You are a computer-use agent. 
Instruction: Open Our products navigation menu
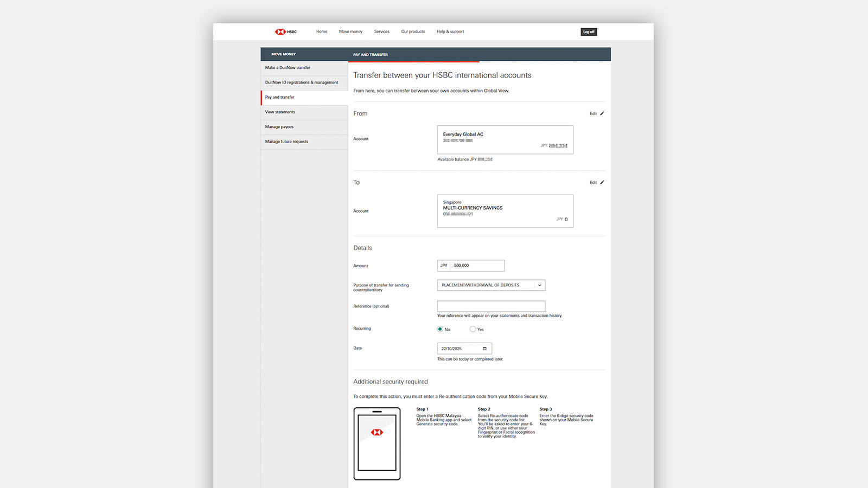(413, 31)
